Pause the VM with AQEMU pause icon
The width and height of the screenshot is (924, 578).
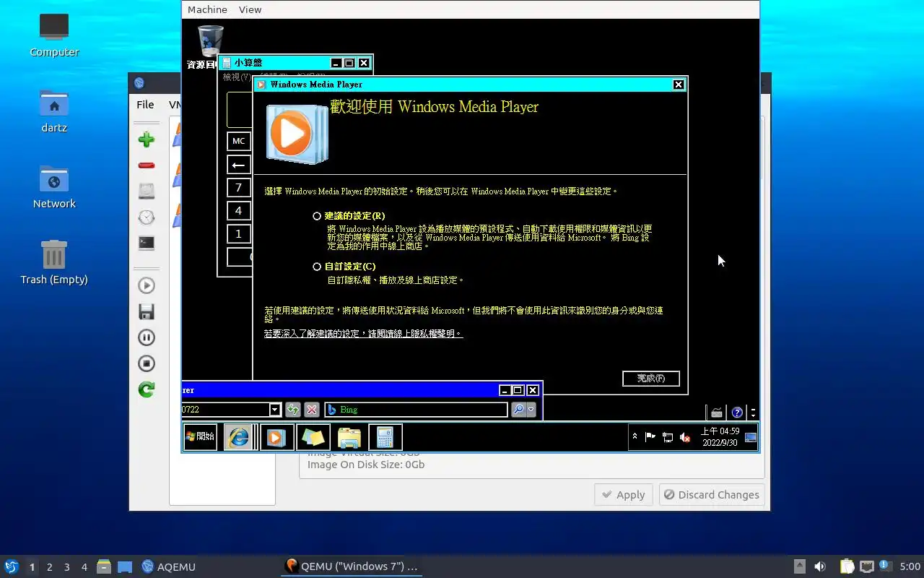coord(147,337)
